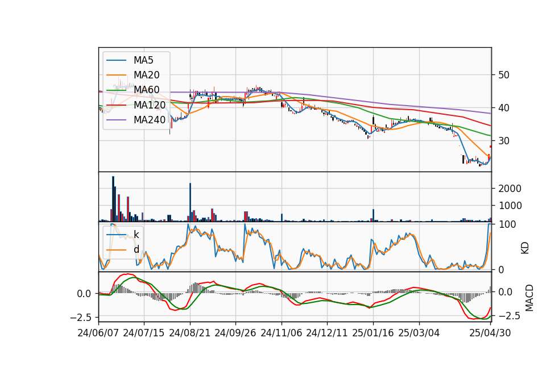Click the 25/03/04 date label
The height and width of the screenshot is (392, 546).
(x=419, y=333)
